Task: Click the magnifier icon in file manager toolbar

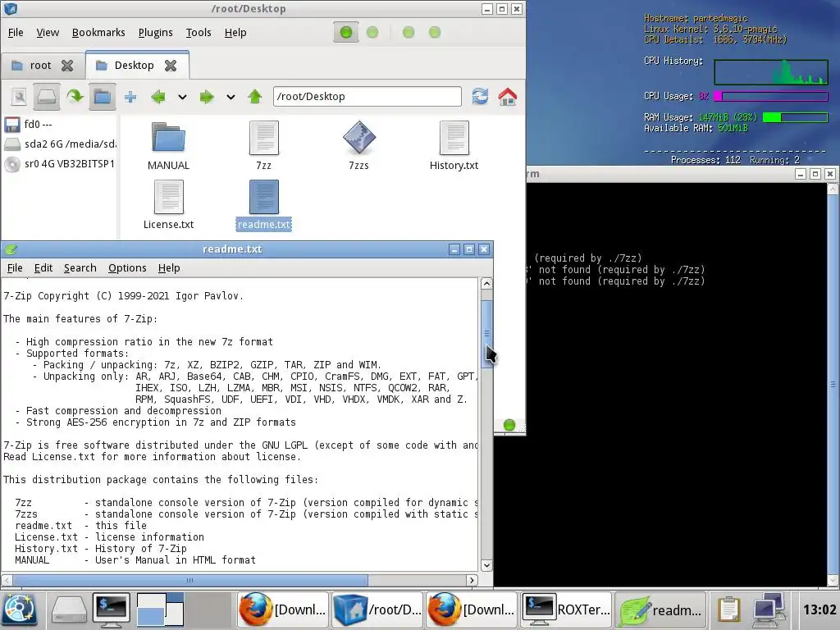Action: (x=19, y=97)
